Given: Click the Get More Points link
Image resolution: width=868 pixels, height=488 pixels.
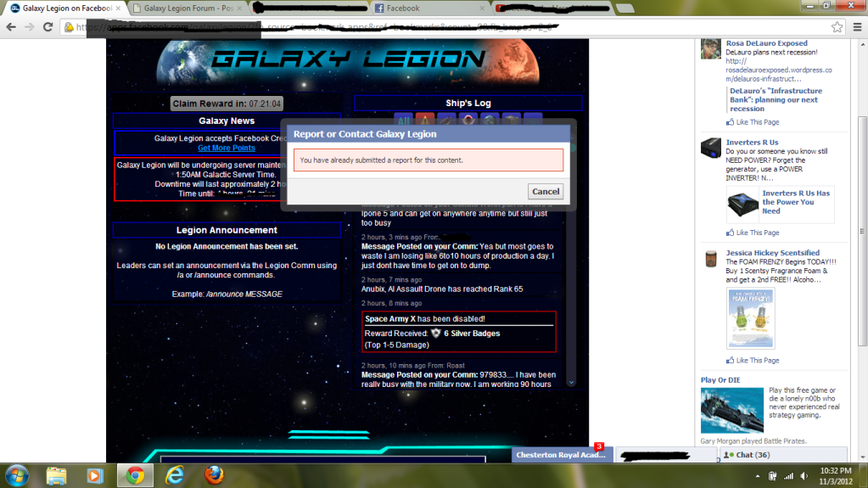Looking at the screenshot, I should pos(227,148).
